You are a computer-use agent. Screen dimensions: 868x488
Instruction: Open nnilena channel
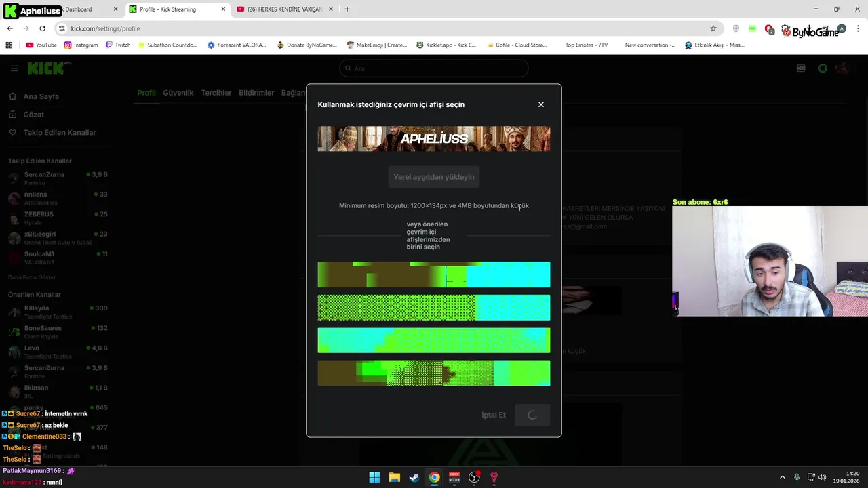(x=58, y=198)
